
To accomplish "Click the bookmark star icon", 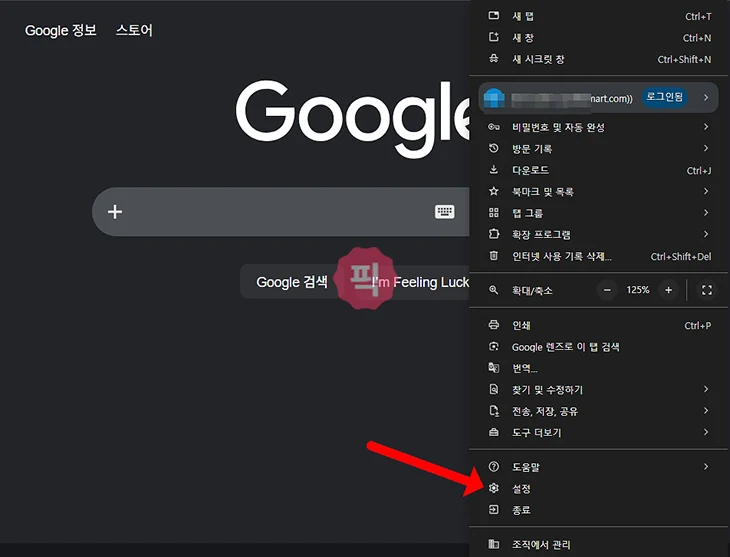I will click(x=493, y=191).
